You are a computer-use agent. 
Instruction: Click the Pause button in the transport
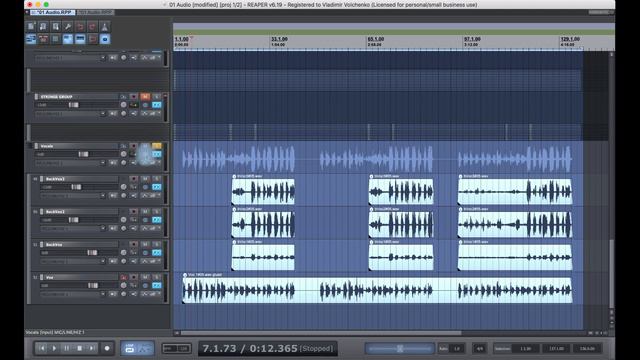pyautogui.click(x=67, y=348)
